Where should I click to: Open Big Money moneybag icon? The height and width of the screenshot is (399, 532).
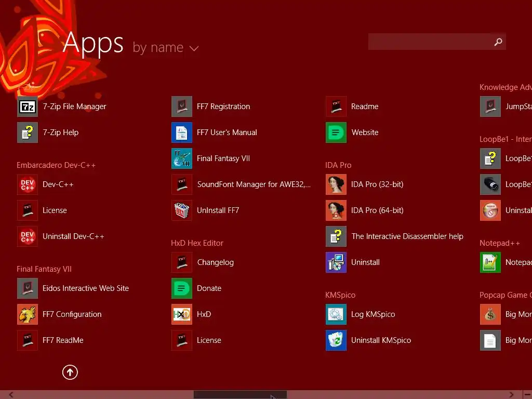tap(490, 314)
